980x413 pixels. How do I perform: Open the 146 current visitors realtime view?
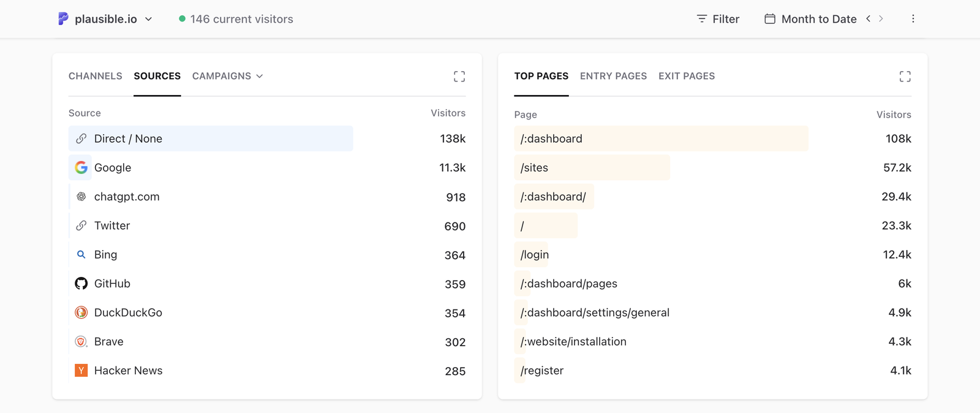click(x=236, y=19)
